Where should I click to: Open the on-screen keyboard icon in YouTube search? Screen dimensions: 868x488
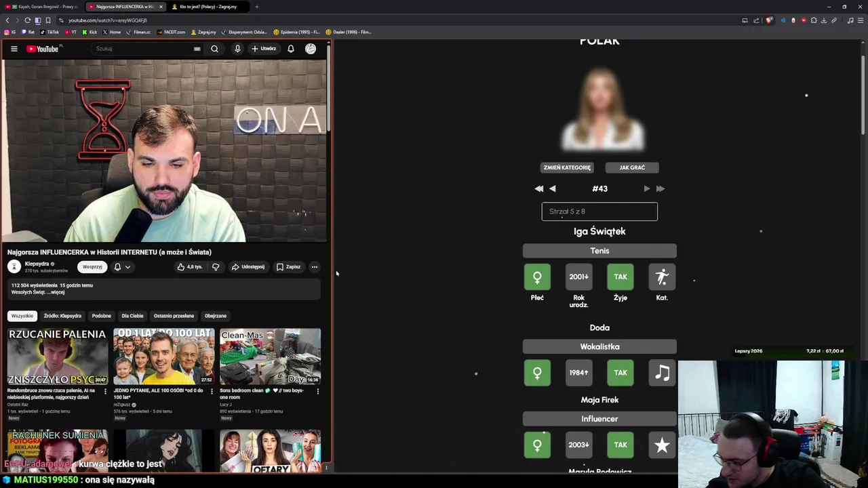pyautogui.click(x=197, y=49)
